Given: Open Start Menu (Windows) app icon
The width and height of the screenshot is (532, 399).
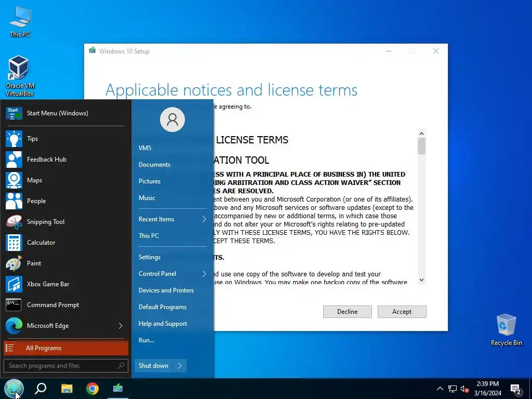Looking at the screenshot, I should pos(14,113).
